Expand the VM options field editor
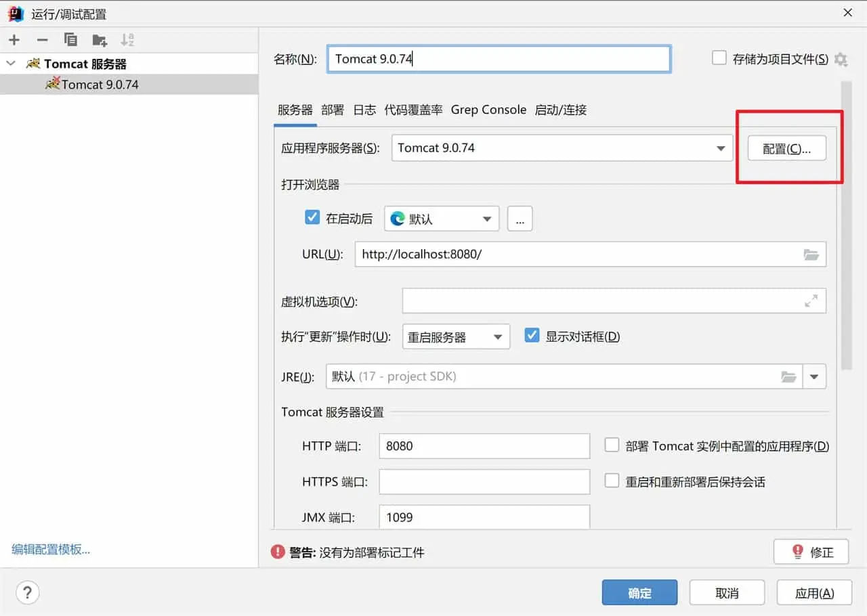867x616 pixels. click(x=811, y=301)
